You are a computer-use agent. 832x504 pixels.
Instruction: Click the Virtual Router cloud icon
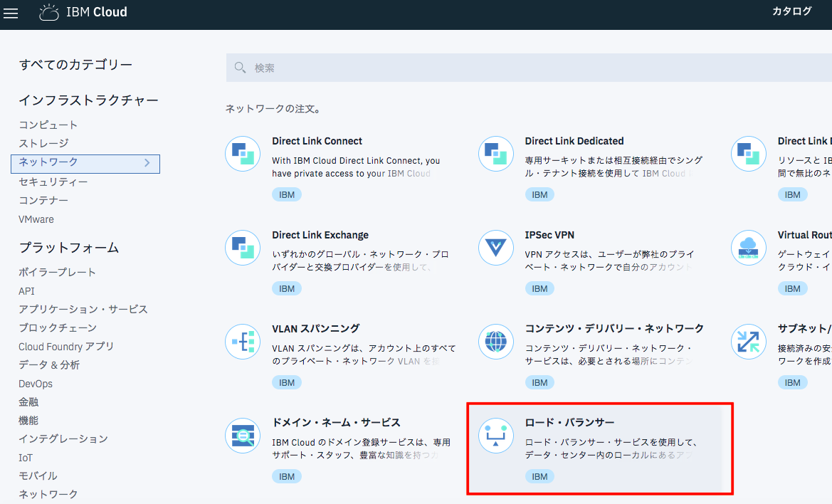tap(748, 248)
